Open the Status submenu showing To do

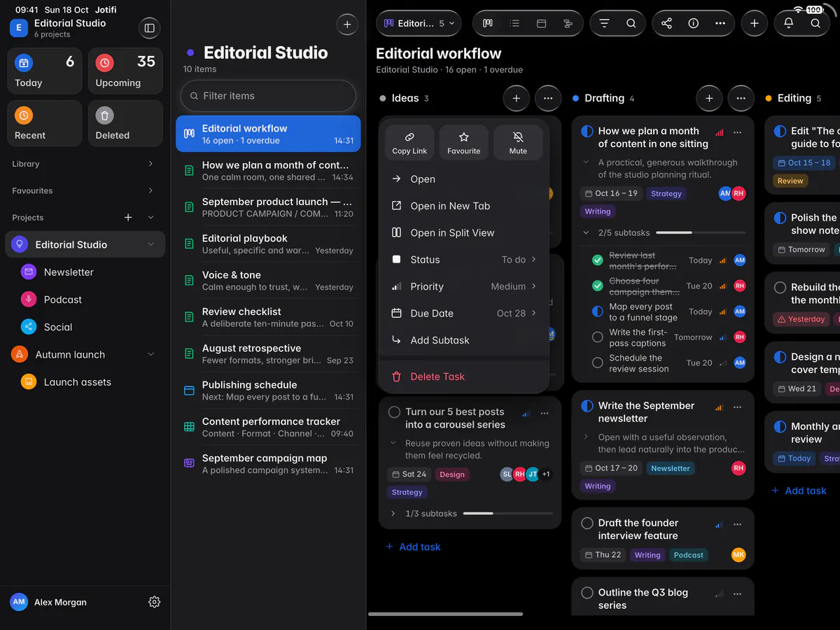[463, 260]
